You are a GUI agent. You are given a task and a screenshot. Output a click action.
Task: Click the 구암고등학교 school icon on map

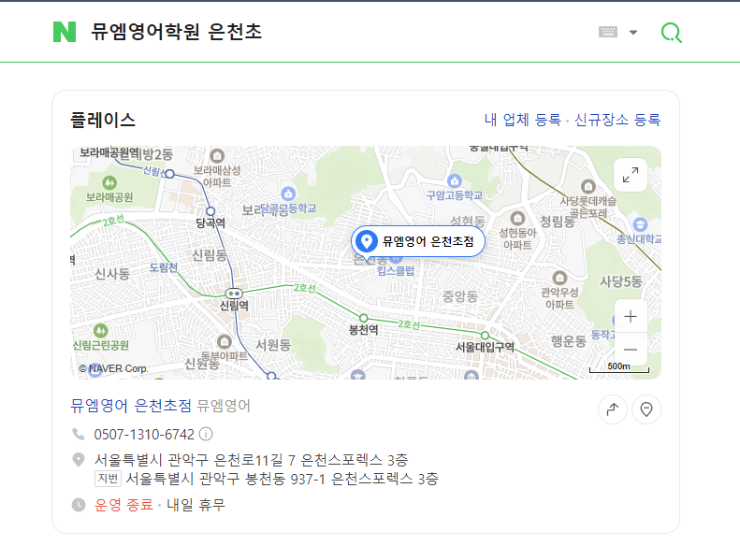(x=454, y=180)
